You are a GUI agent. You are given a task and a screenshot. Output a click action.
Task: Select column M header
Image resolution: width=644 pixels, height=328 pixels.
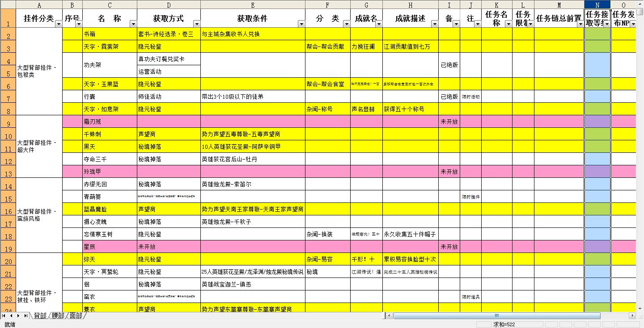click(x=559, y=4)
